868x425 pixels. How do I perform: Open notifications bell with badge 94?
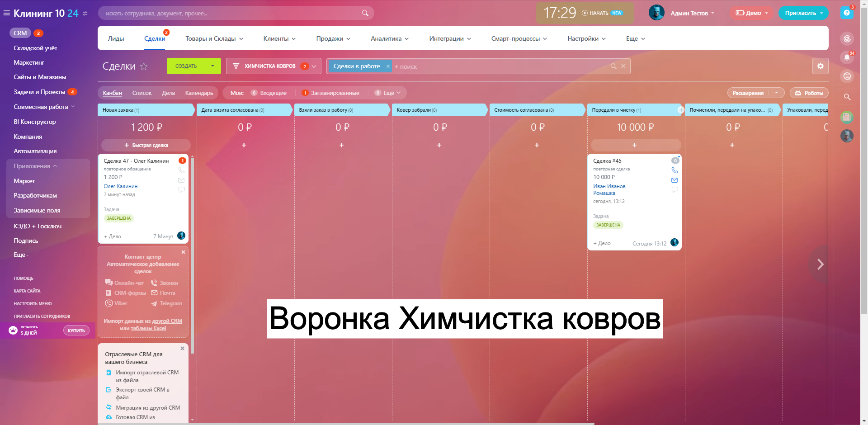(847, 57)
